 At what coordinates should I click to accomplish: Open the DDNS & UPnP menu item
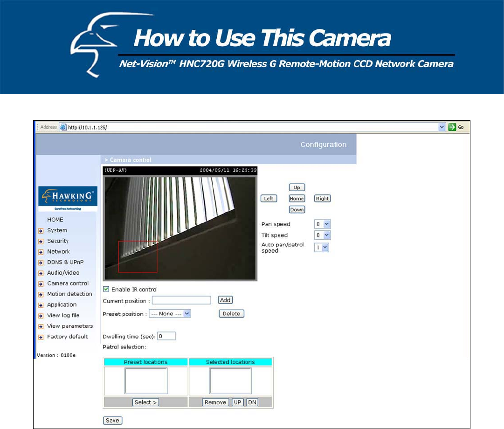click(65, 262)
